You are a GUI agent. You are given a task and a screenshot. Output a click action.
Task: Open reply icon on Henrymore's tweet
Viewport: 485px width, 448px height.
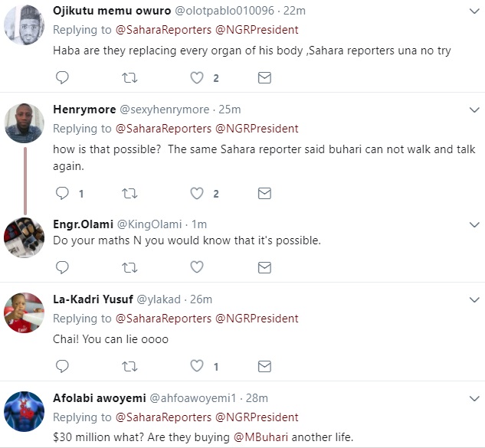62,194
